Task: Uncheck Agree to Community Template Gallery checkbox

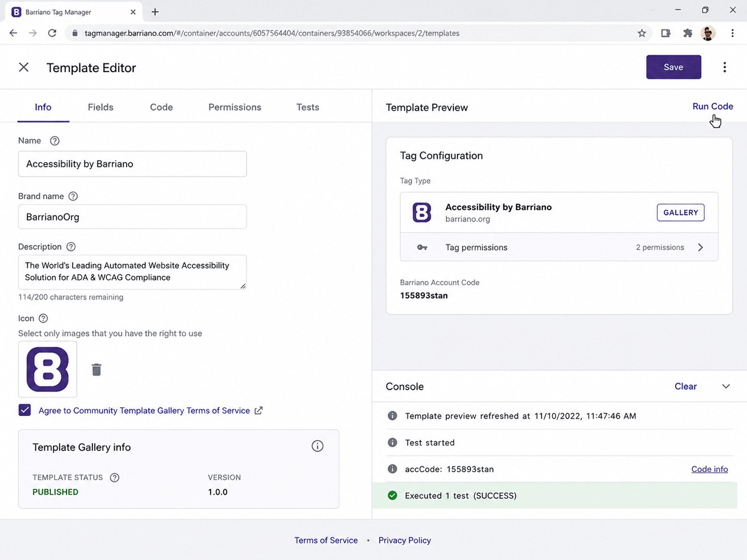Action: pyautogui.click(x=25, y=410)
